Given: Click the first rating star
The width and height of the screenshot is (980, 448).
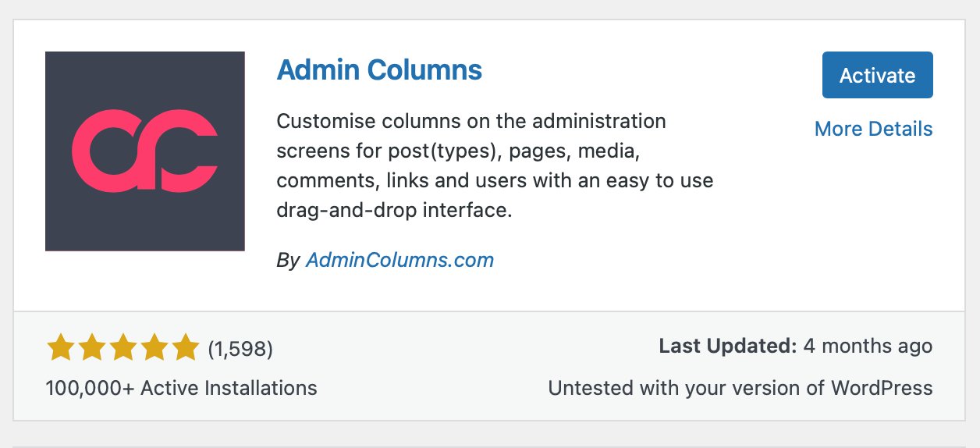Looking at the screenshot, I should pyautogui.click(x=61, y=348).
